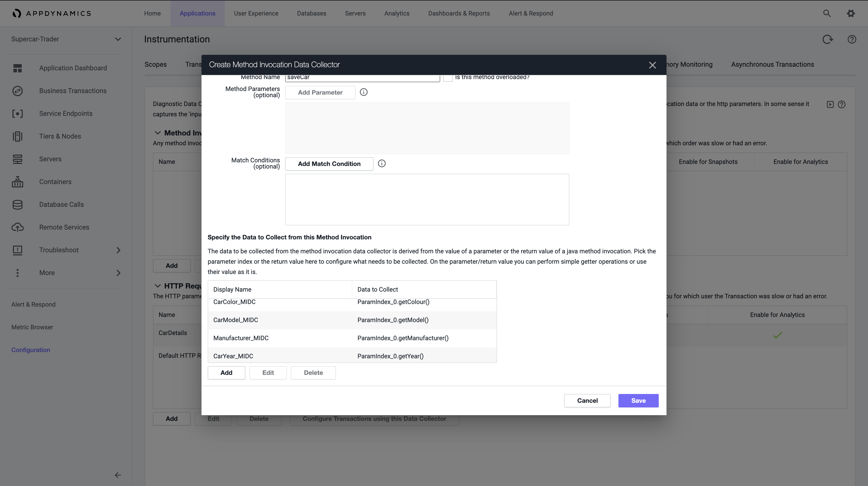Click the refresh icon near Instrumentation
This screenshot has height=486, width=868.
[827, 40]
